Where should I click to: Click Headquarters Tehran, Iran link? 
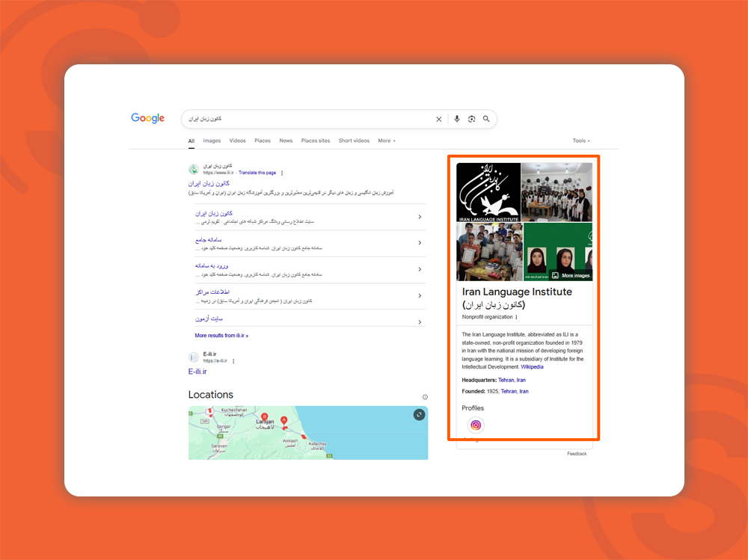[x=512, y=380]
